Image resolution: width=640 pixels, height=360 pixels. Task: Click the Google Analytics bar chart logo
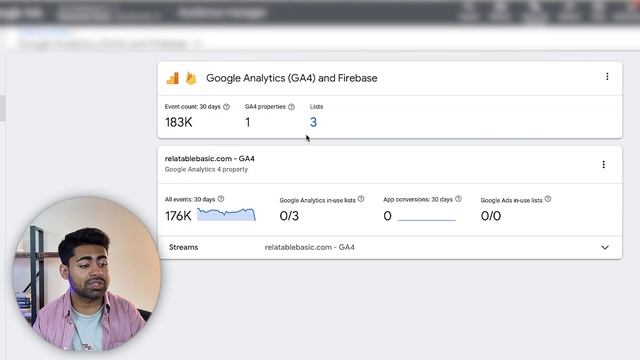173,78
